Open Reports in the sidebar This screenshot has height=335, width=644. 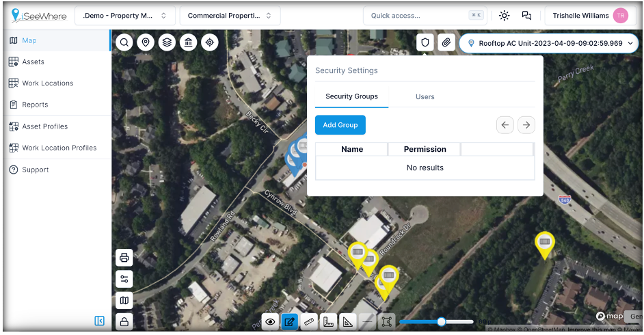click(57, 105)
